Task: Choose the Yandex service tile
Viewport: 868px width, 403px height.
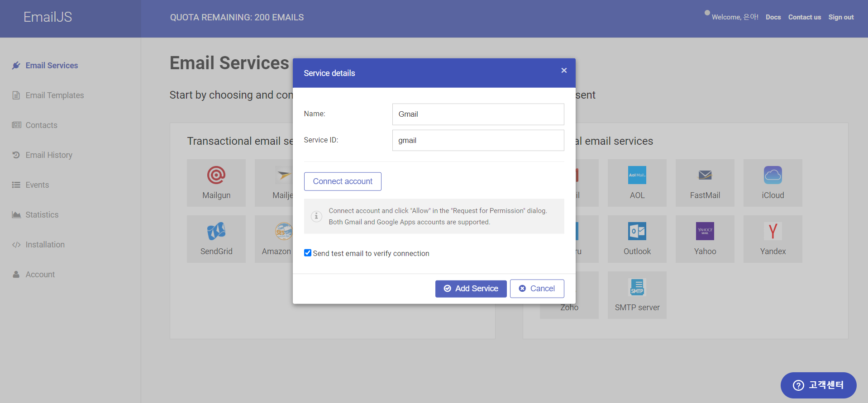Action: point(773,239)
